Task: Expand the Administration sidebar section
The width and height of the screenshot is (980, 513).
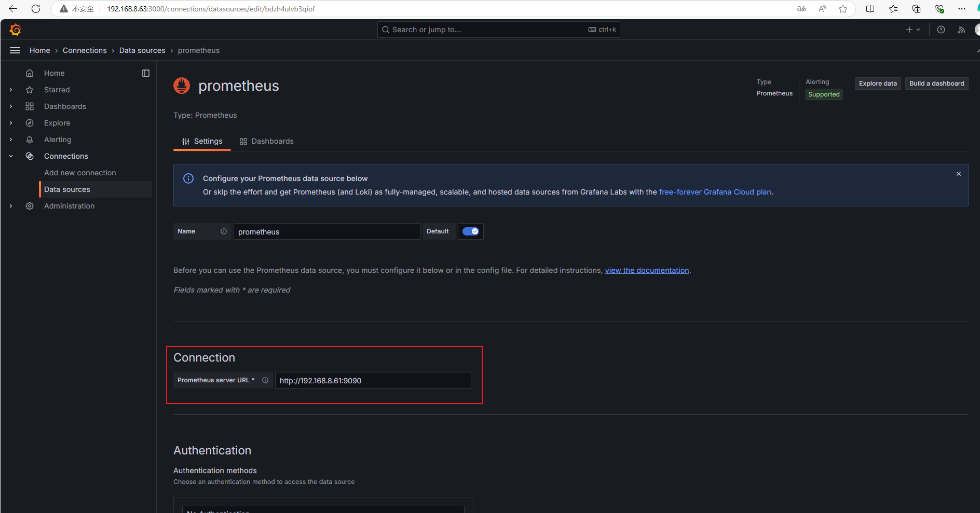Action: 11,206
